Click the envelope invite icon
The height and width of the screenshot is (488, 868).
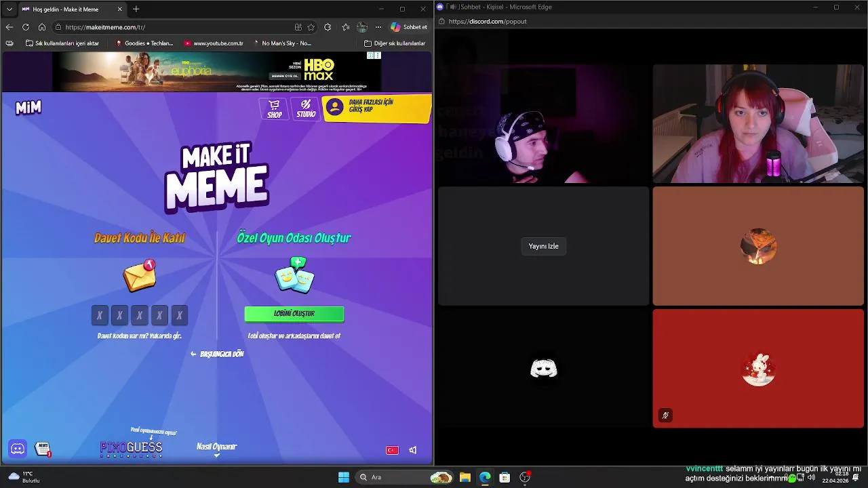click(140, 275)
